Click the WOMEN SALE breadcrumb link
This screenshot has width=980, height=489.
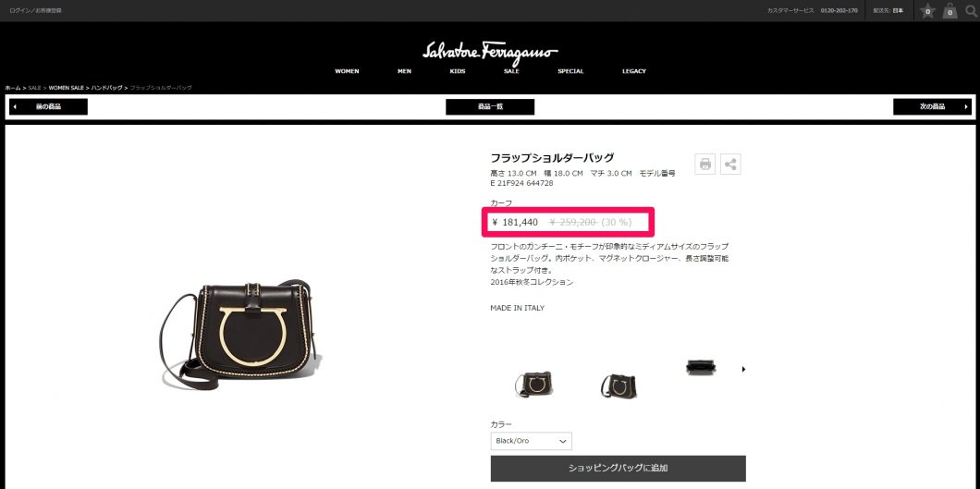point(67,88)
